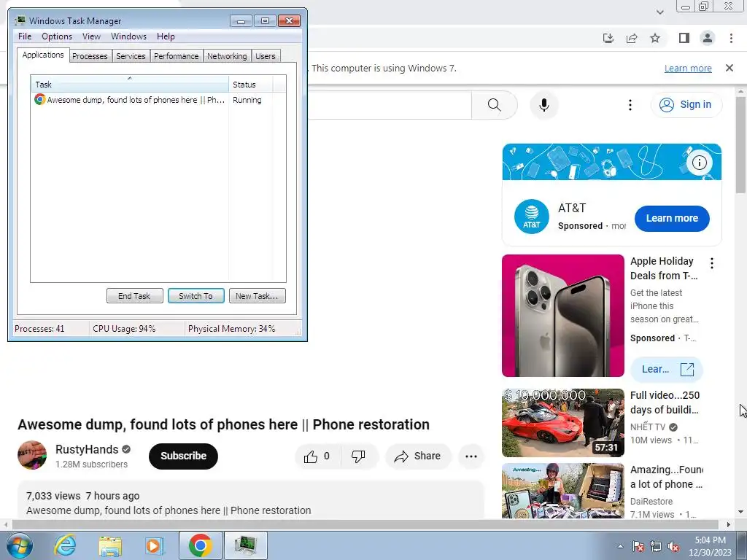Click the clock showing 5:04 PM

710,540
